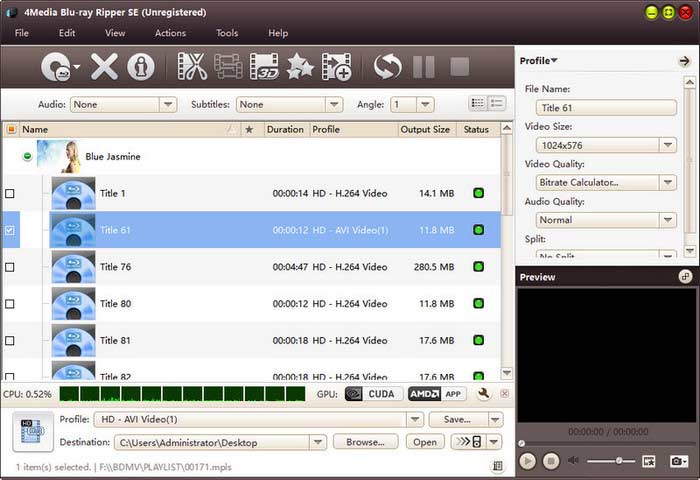Click the Open destination button
Viewport: 700px width, 480px height.
[x=425, y=442]
